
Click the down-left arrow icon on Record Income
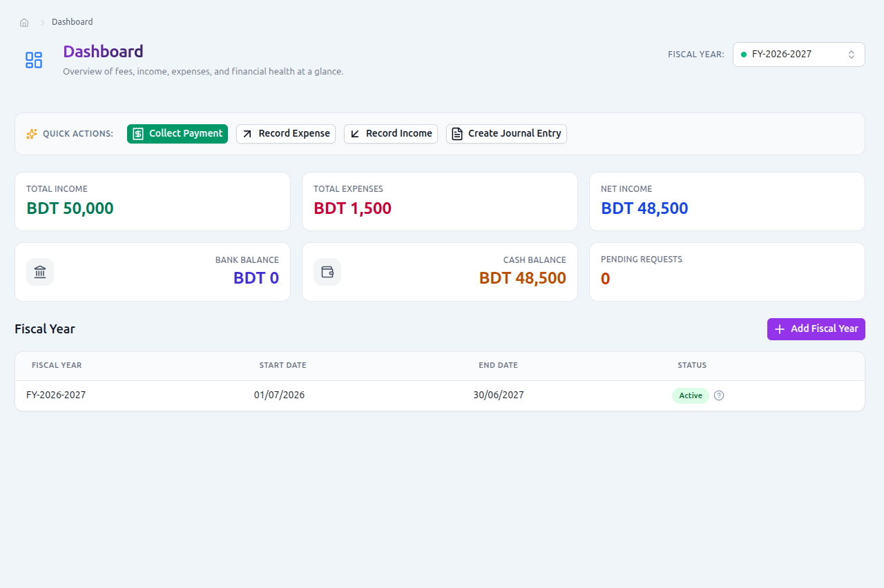[355, 134]
